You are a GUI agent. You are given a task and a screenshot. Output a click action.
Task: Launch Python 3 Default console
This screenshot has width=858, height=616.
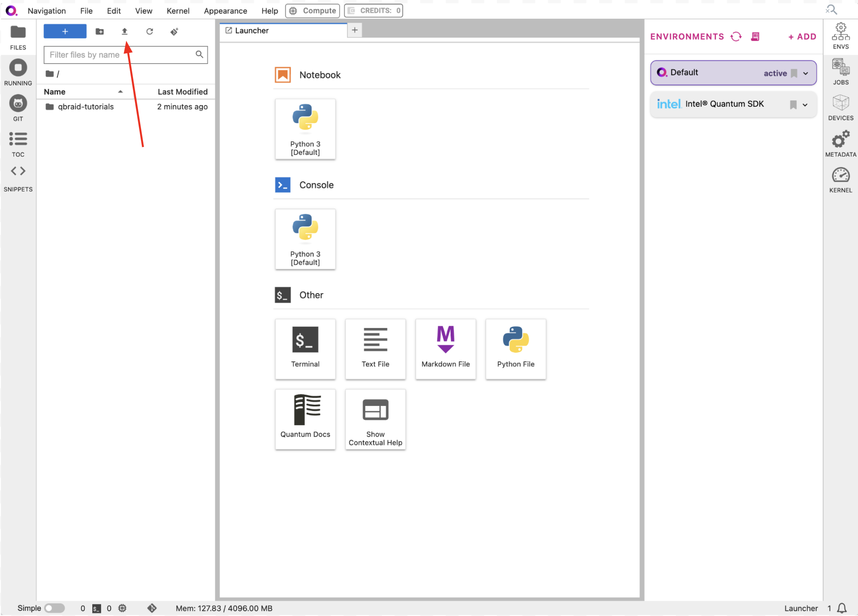click(305, 239)
